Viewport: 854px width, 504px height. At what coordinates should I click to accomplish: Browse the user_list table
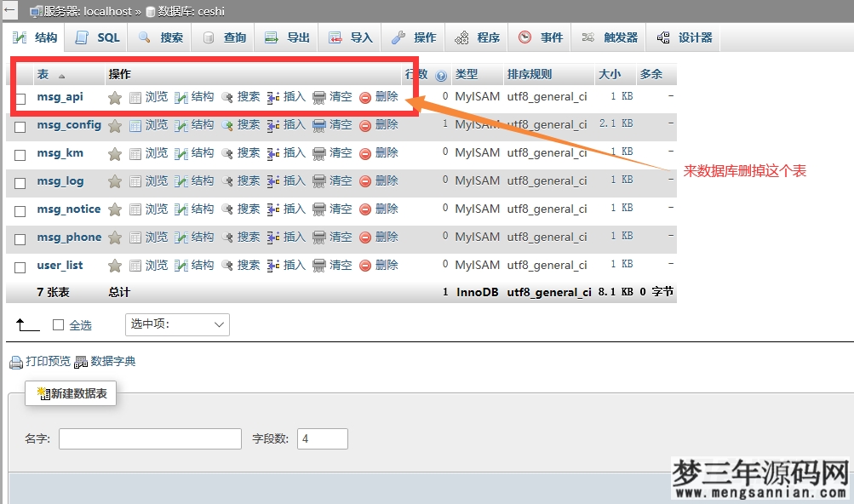pos(156,265)
